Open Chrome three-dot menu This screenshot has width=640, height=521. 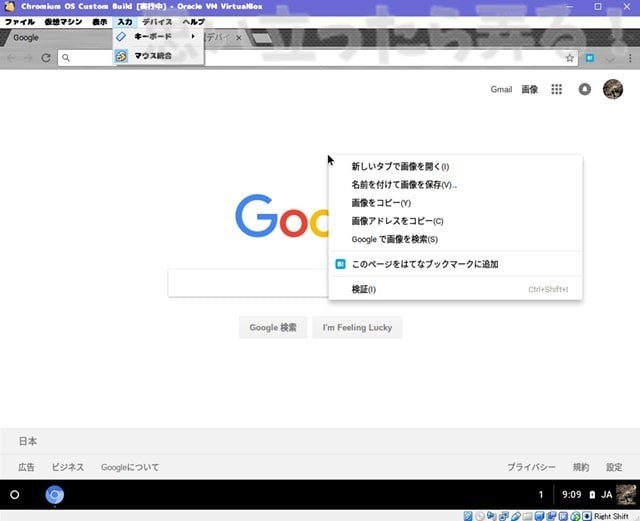click(x=630, y=58)
